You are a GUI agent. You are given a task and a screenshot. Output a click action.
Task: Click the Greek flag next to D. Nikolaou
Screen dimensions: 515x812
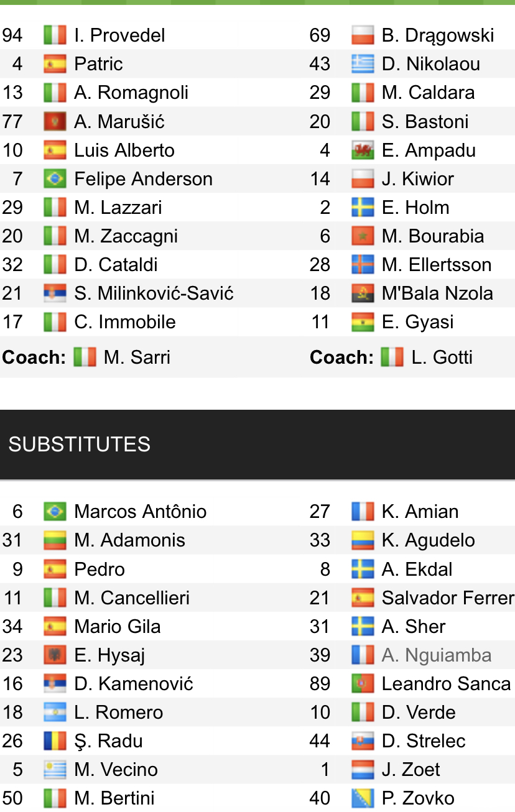pyautogui.click(x=363, y=64)
